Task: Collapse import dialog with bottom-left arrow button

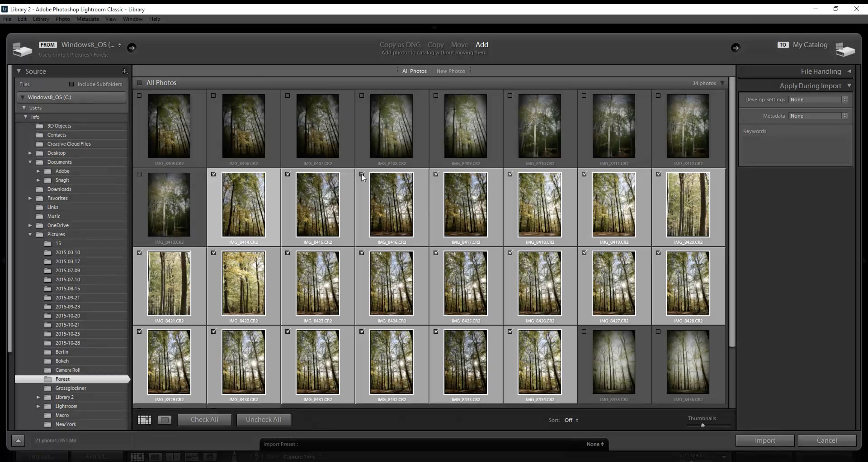Action: click(18, 441)
